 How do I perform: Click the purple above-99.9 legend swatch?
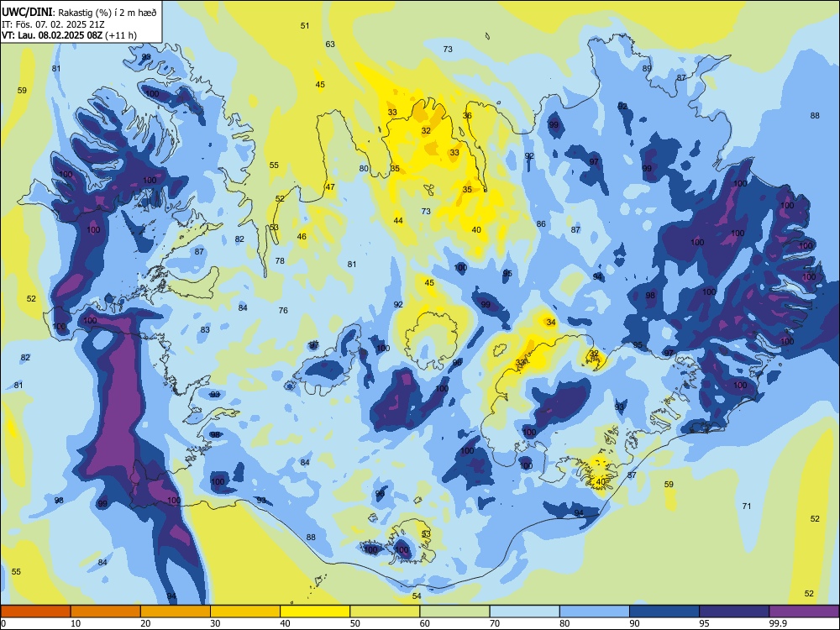click(x=804, y=612)
